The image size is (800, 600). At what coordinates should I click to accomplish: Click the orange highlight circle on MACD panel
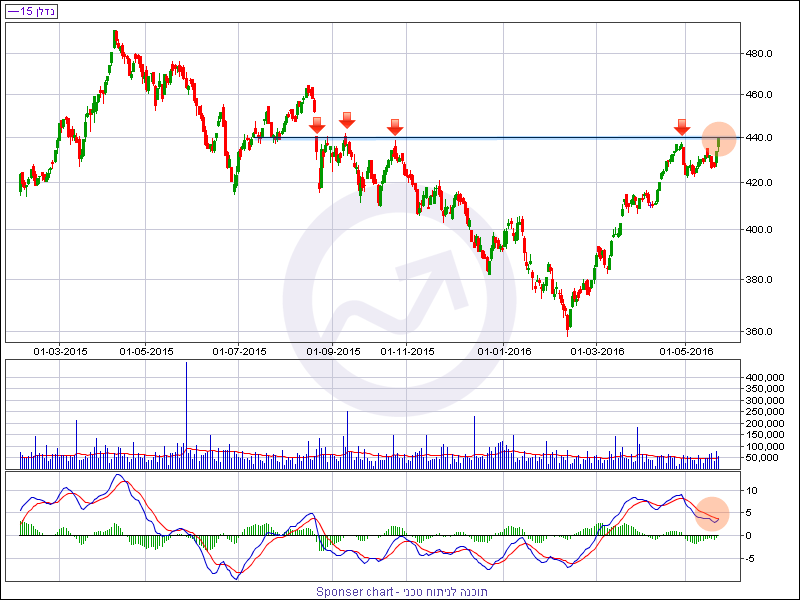(x=713, y=514)
